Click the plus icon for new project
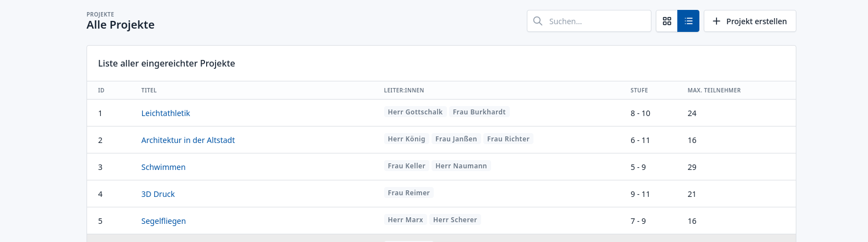Screen dimensions: 868x242 pyautogui.click(x=716, y=21)
